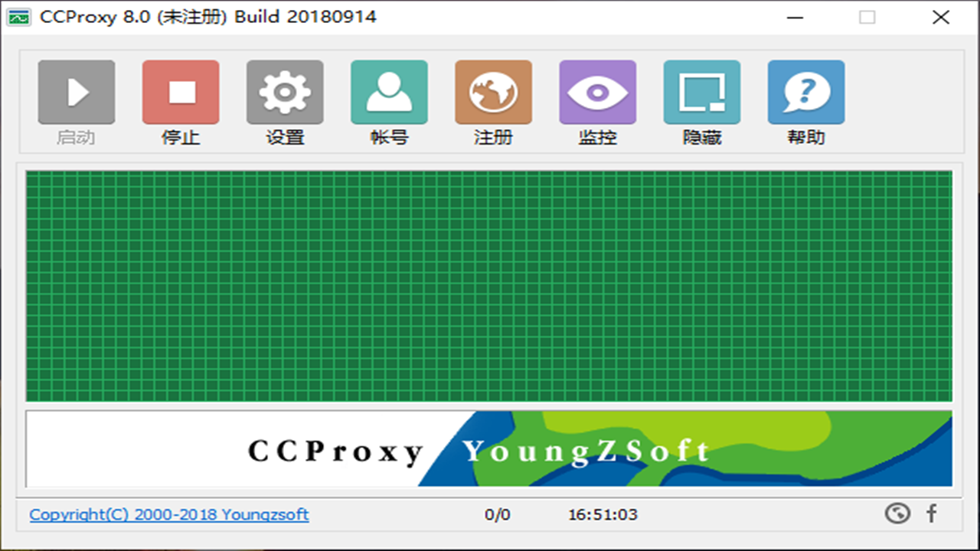This screenshot has width=980, height=551.
Task: Click the YoungZSoft logo in the banner
Action: pyautogui.click(x=590, y=452)
